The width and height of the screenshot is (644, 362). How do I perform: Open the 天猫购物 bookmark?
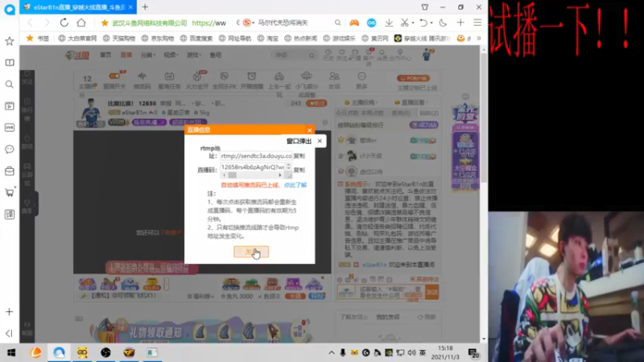tap(119, 38)
